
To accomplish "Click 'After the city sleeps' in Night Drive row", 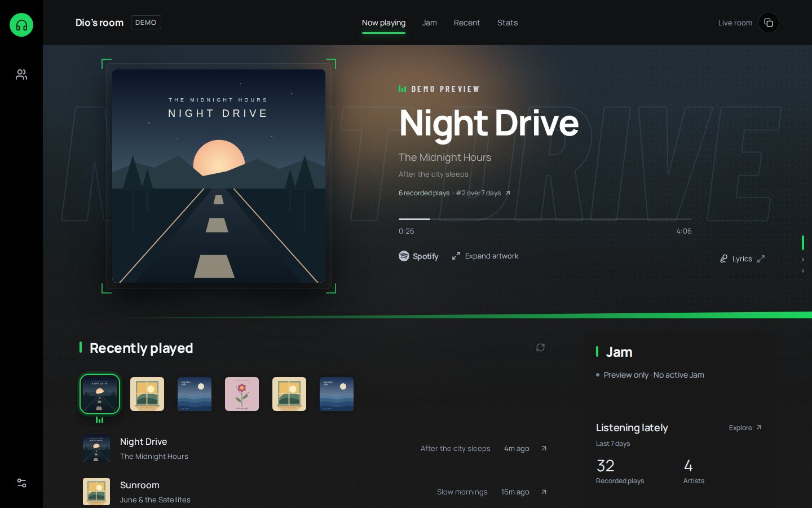I will click(456, 448).
